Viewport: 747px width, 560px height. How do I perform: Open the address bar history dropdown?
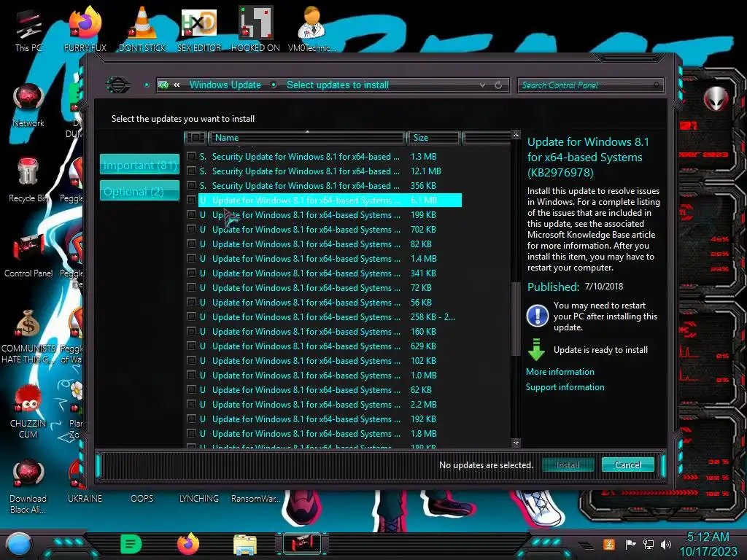point(483,85)
